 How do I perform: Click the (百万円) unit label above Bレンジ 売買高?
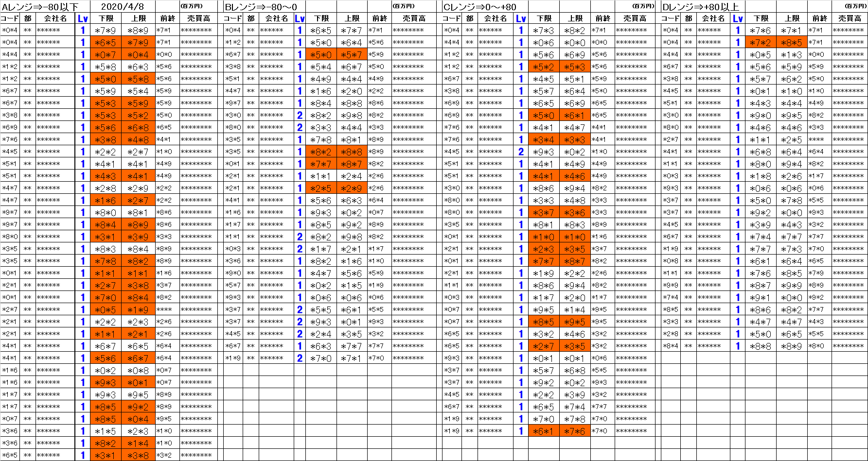(x=404, y=6)
